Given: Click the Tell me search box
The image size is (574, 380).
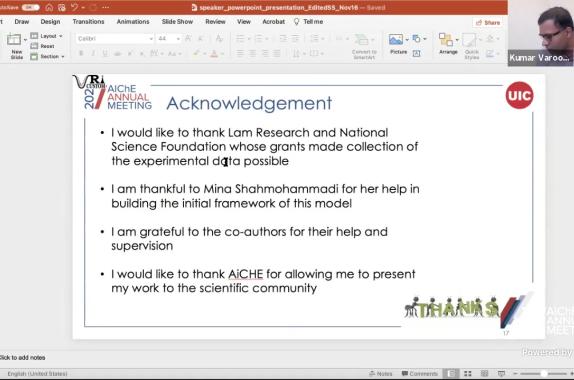Looking at the screenshot, I should tap(309, 22).
